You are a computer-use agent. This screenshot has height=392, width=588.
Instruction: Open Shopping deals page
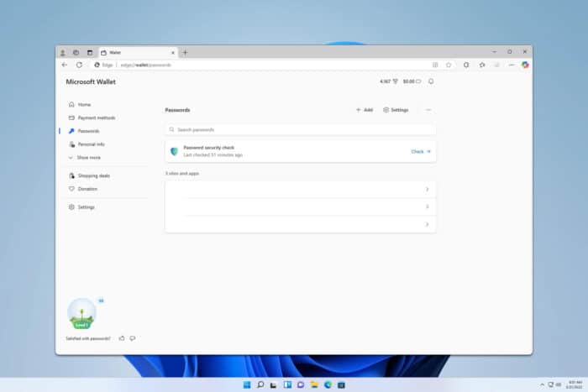[89, 175]
